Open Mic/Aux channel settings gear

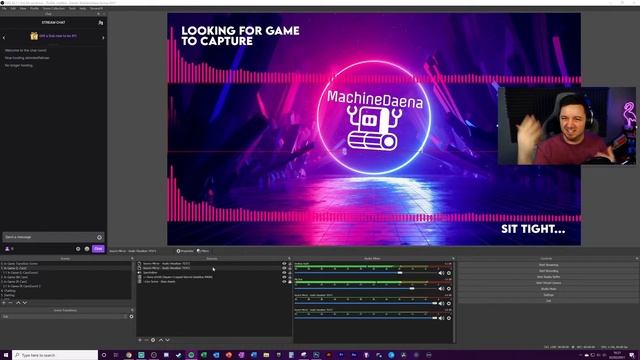pos(449,289)
